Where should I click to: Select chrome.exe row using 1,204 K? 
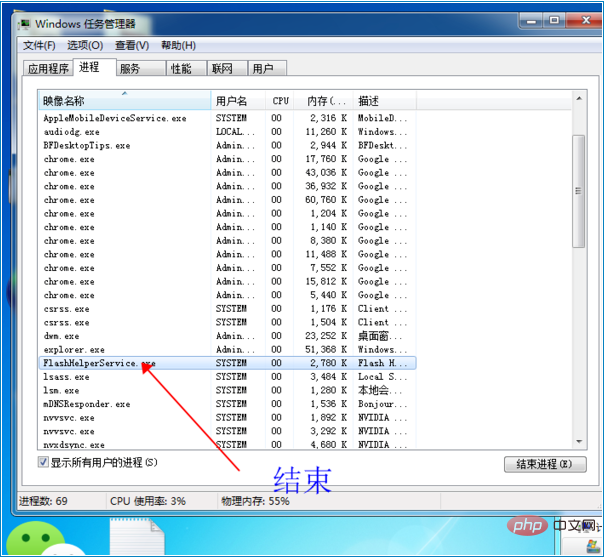(227, 213)
